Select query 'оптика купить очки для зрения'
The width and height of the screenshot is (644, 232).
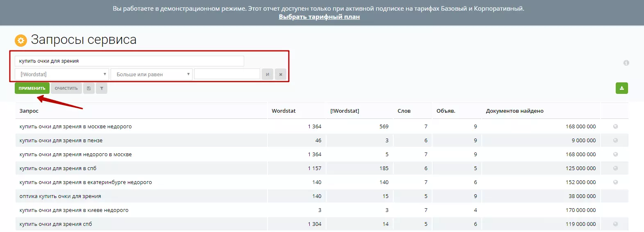pos(60,196)
